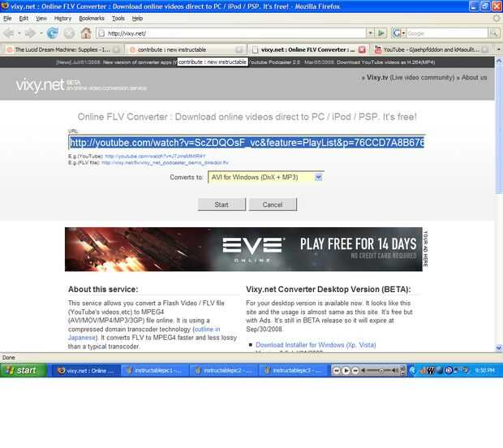Open the View menu
Image resolution: width=503 pixels, height=448 pixels.
41,19
